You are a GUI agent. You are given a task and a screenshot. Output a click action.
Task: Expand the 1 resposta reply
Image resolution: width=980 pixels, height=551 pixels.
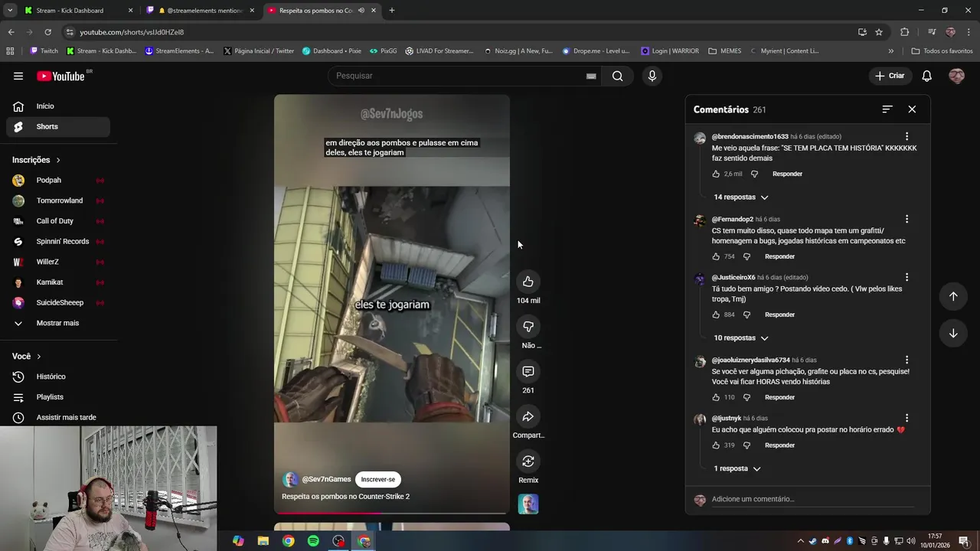tap(737, 468)
